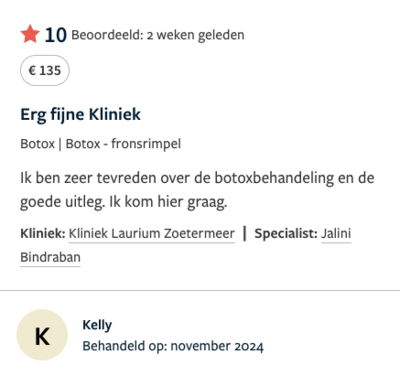
Task: Click the underlined 'Bindraban' surname link
Action: tap(50, 257)
